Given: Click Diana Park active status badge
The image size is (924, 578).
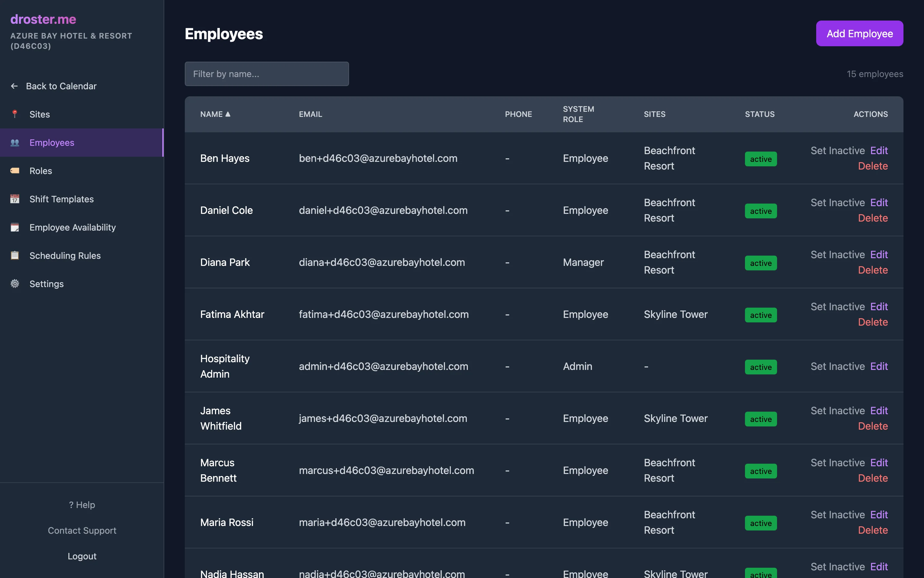Looking at the screenshot, I should (x=761, y=263).
